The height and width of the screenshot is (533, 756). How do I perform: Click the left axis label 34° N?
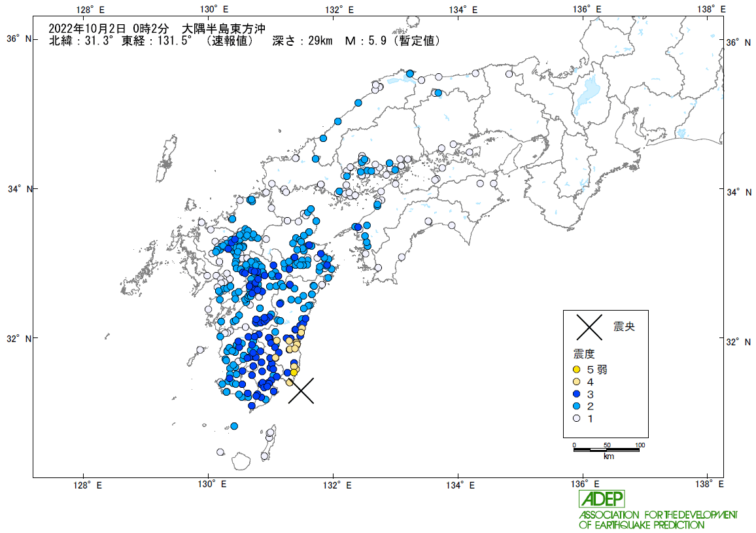click(20, 188)
